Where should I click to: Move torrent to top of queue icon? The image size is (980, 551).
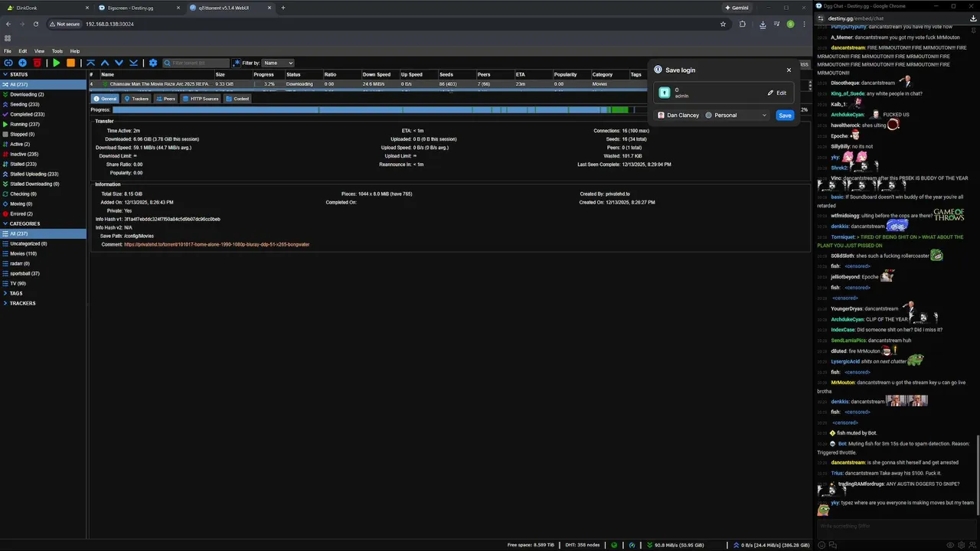(90, 63)
